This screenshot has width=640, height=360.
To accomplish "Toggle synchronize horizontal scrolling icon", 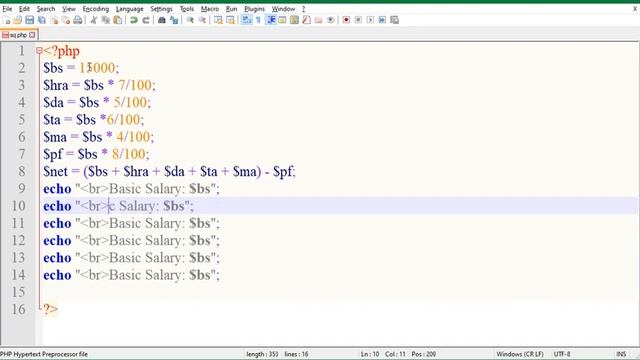I will click(x=230, y=20).
